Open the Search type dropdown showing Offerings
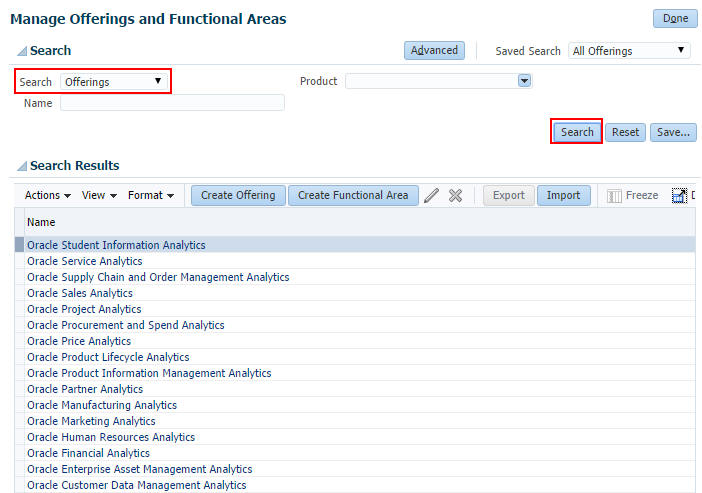702x493 pixels. 114,82
